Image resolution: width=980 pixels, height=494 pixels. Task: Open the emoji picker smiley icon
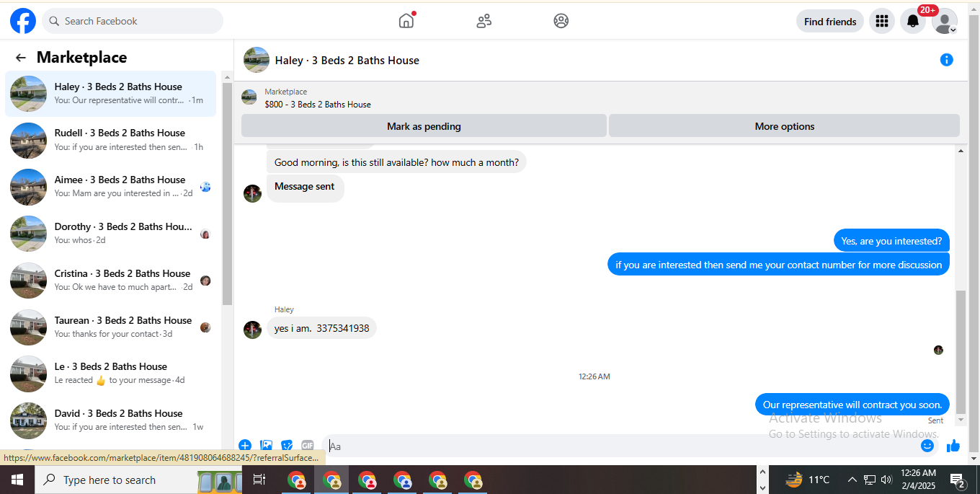[927, 446]
